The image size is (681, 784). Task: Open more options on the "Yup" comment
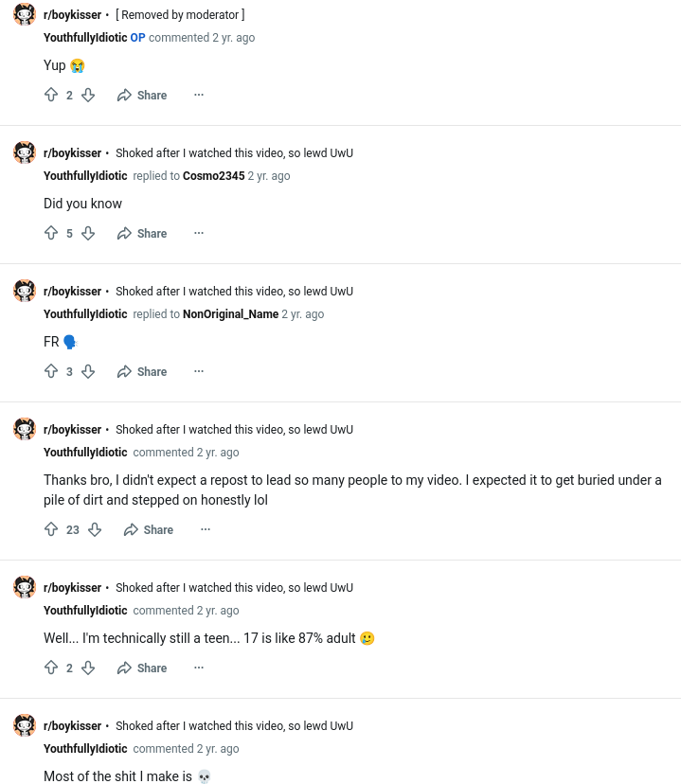pos(199,95)
